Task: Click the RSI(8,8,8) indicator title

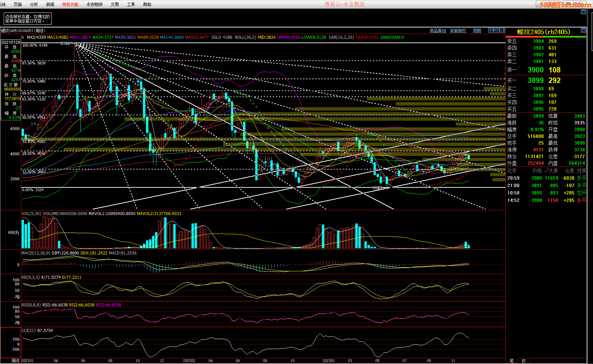Action: (31, 305)
